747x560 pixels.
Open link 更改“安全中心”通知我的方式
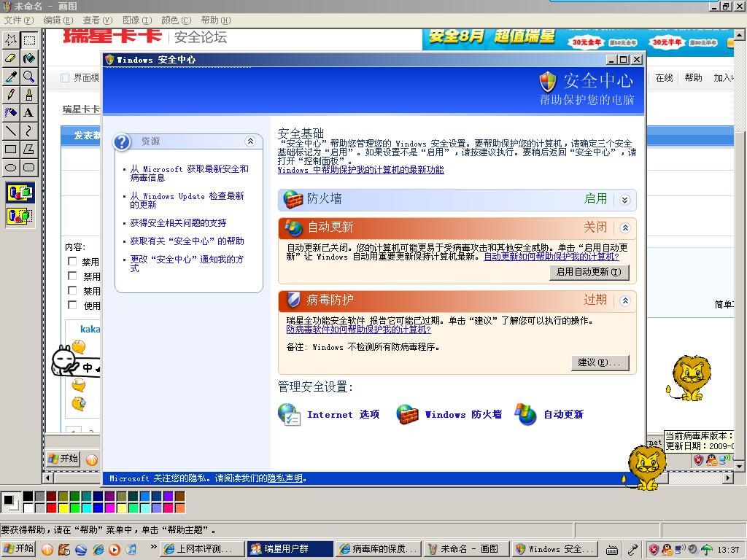[187, 263]
